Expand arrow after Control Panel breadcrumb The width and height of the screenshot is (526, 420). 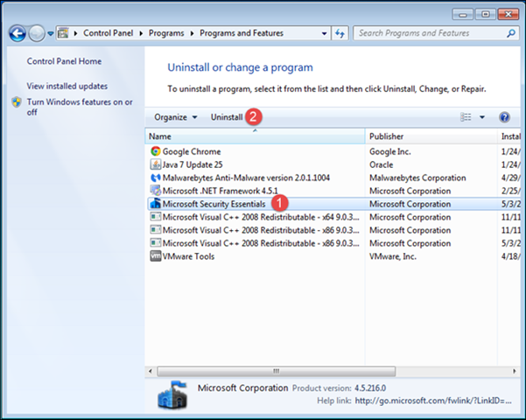pyautogui.click(x=141, y=33)
